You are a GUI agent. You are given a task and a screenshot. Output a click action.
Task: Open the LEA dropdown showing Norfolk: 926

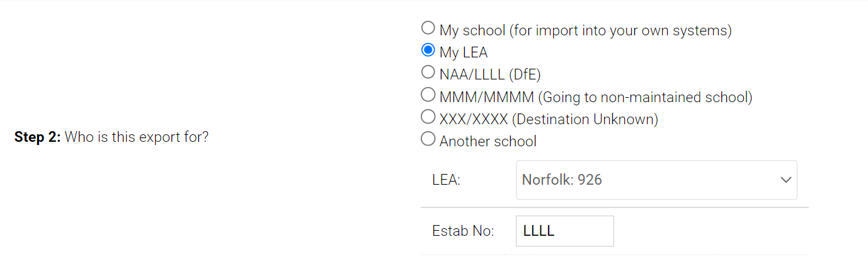coord(649,180)
